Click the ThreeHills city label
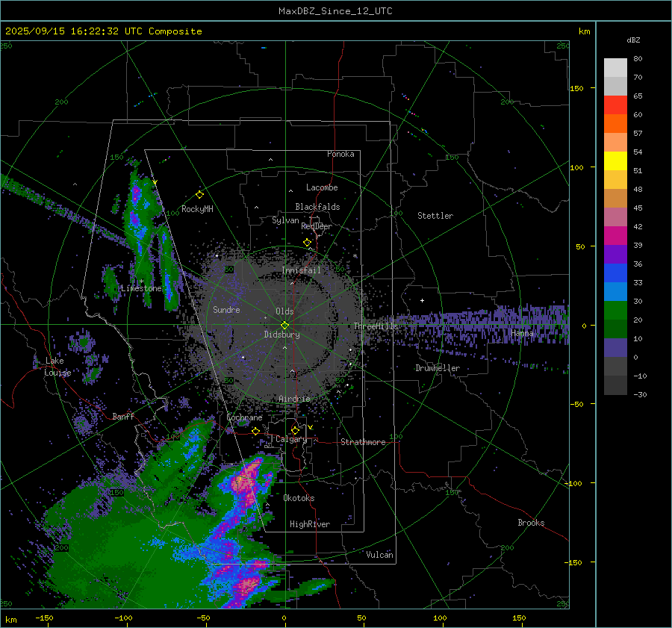The image size is (672, 628). [376, 326]
